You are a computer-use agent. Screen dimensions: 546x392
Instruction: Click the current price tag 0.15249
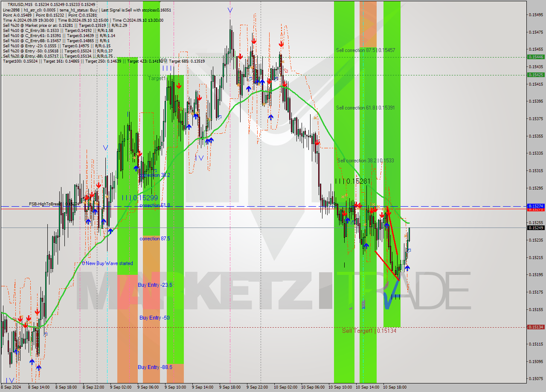536,228
